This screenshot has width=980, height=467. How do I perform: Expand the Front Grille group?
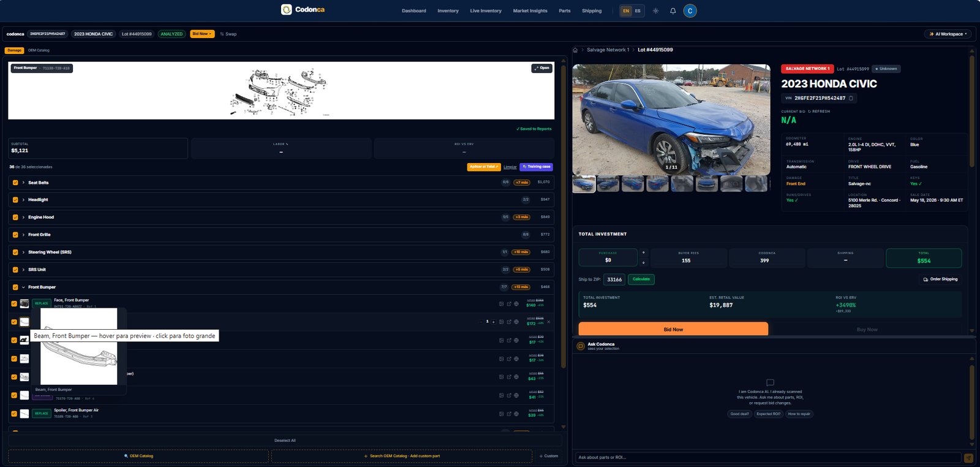click(23, 235)
